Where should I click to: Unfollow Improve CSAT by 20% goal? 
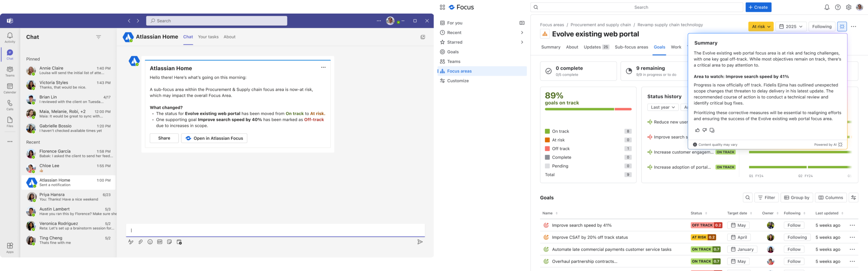[x=797, y=237]
